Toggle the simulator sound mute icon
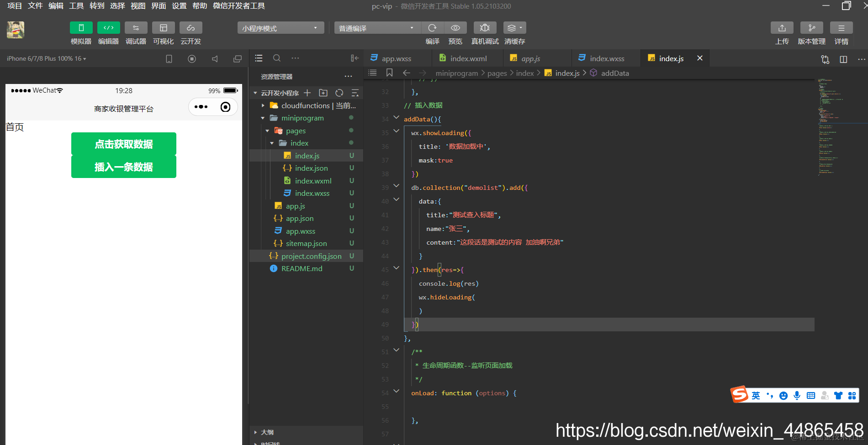The image size is (868, 445). (215, 58)
